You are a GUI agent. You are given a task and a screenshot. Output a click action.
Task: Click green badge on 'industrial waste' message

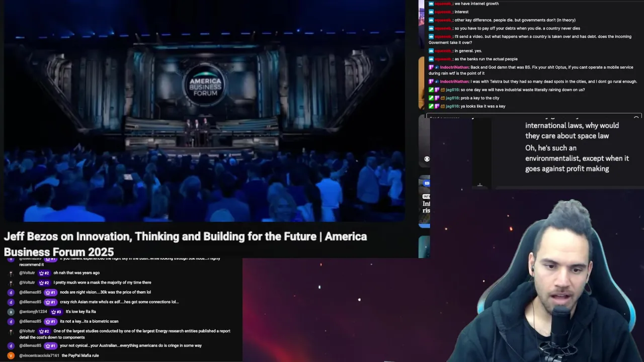[431, 90]
